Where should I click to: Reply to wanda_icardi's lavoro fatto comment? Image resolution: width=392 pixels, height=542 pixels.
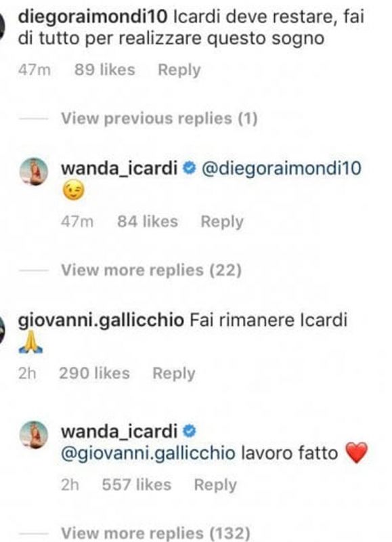click(x=215, y=485)
